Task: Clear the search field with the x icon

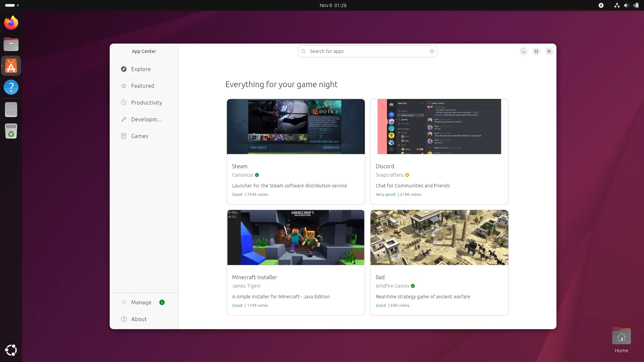Action: (x=432, y=51)
